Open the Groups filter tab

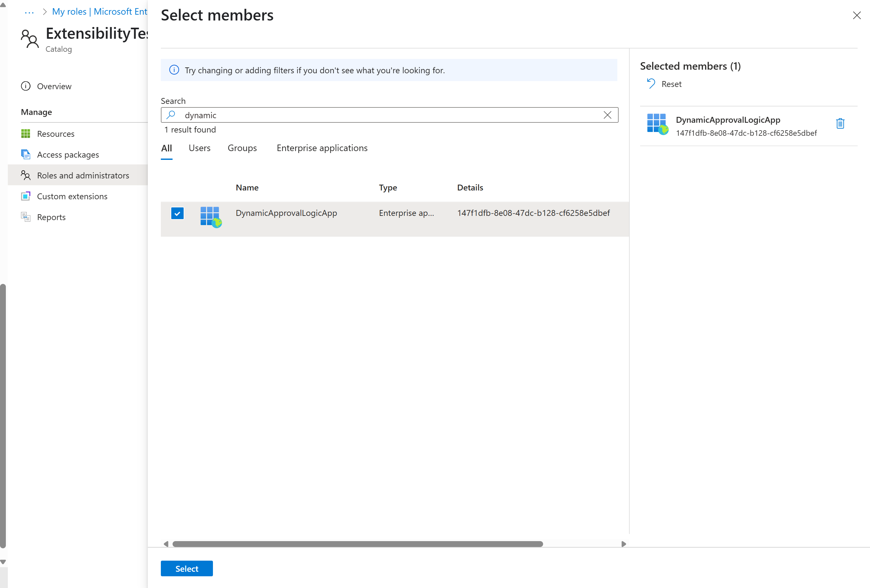tap(242, 148)
